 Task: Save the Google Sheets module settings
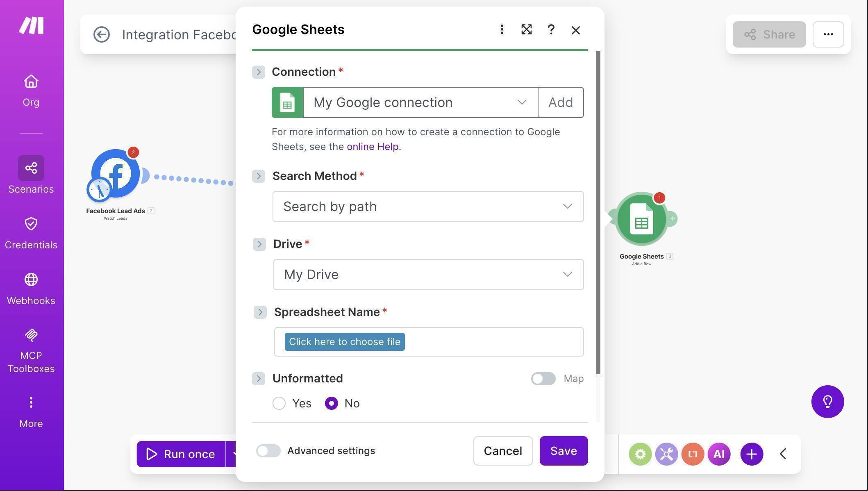(564, 450)
